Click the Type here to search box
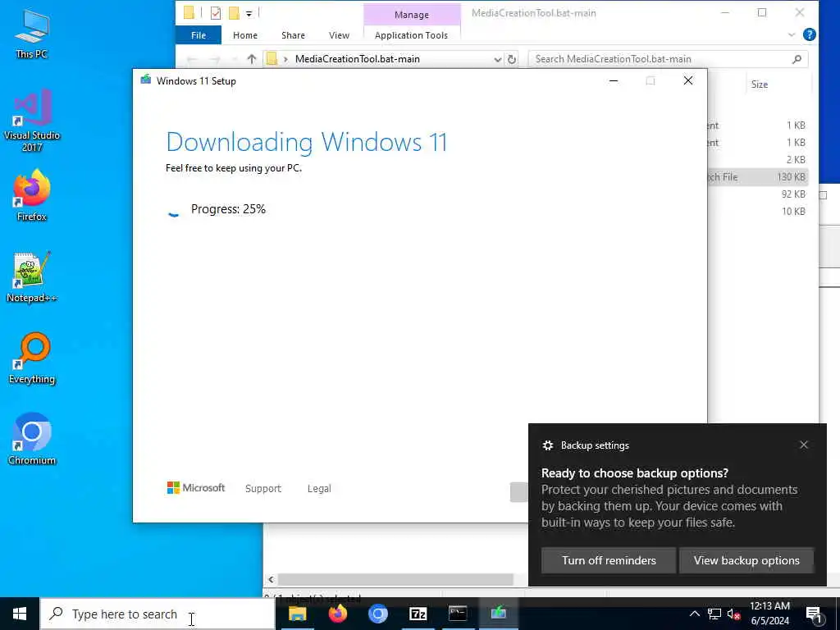The height and width of the screenshot is (630, 840). 157,614
